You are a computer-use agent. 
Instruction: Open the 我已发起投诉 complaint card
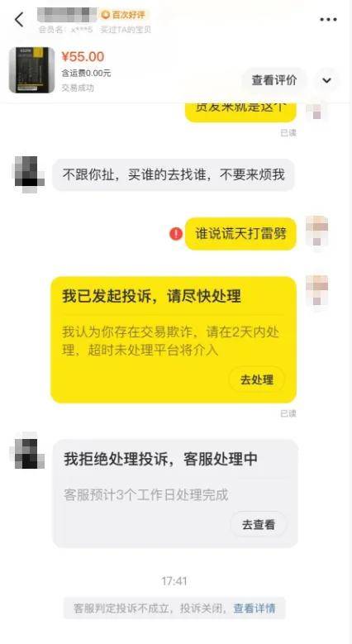tap(174, 340)
